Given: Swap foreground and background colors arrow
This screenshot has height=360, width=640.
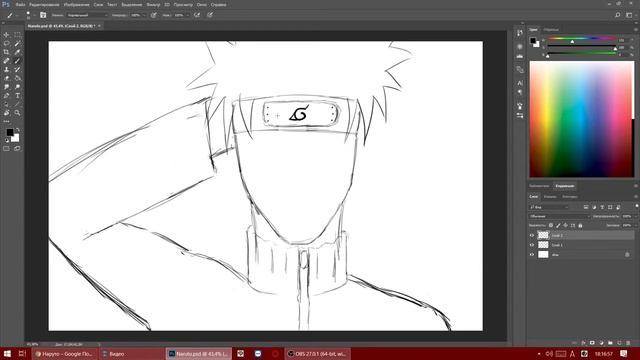Looking at the screenshot, I should point(18,130).
